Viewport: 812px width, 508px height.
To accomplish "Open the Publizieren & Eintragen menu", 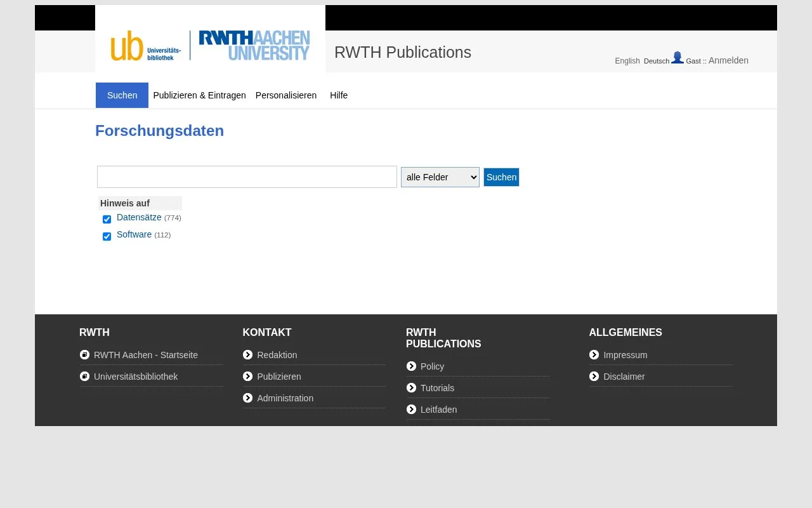I will click(x=199, y=95).
